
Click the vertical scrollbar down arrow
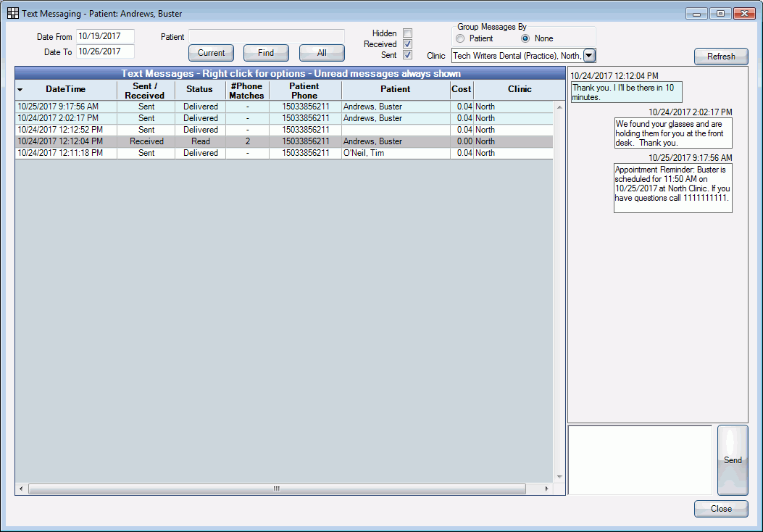click(559, 477)
